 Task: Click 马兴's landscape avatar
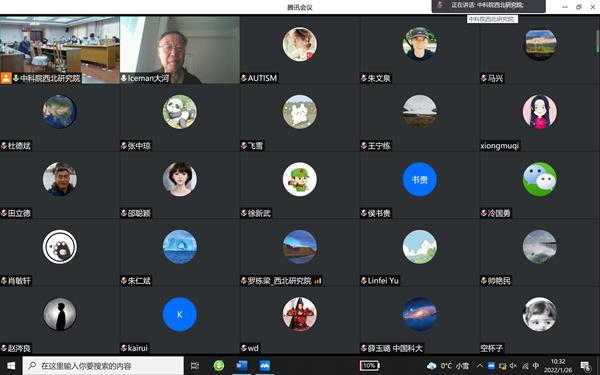(x=540, y=44)
